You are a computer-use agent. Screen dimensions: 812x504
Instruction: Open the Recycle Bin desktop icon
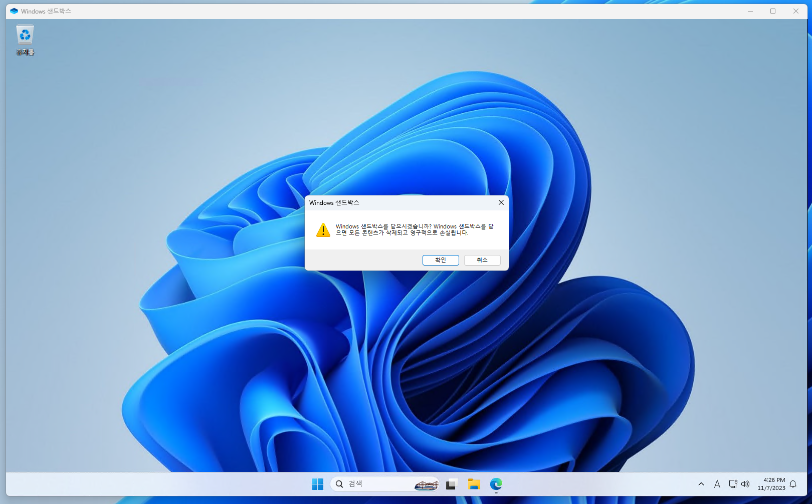pos(25,40)
